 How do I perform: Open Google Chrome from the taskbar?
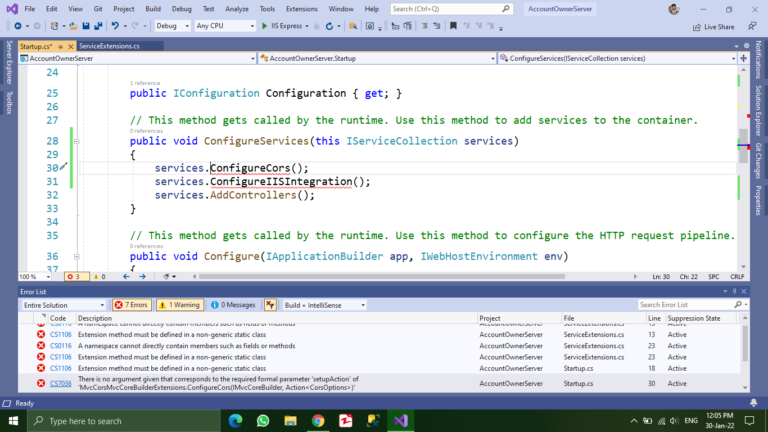point(318,421)
